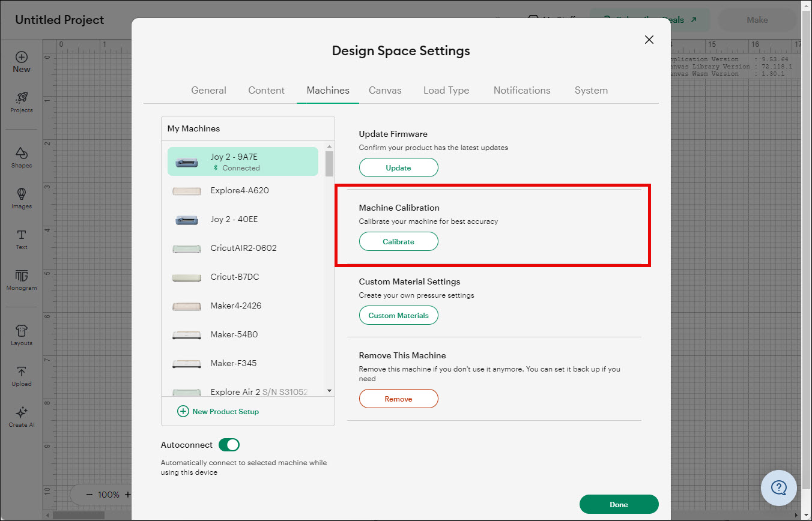This screenshot has height=521, width=812.
Task: Browse Images from the sidebar
Action: [x=21, y=198]
